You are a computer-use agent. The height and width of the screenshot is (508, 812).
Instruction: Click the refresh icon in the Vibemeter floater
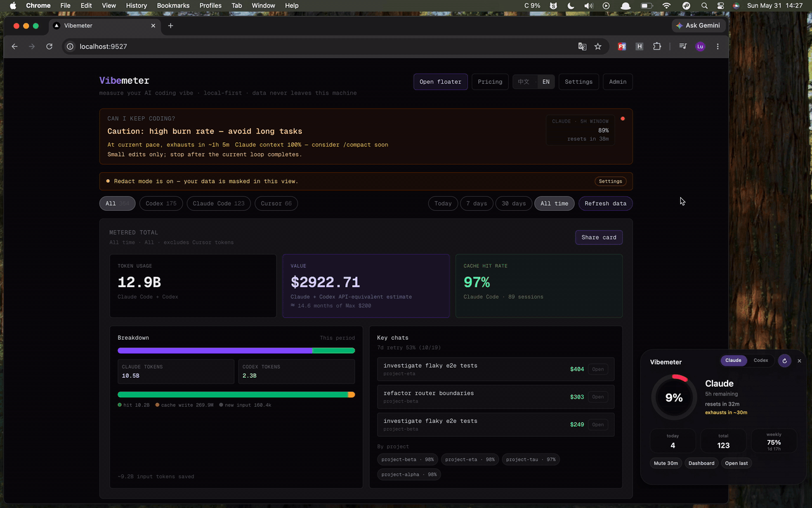click(784, 361)
